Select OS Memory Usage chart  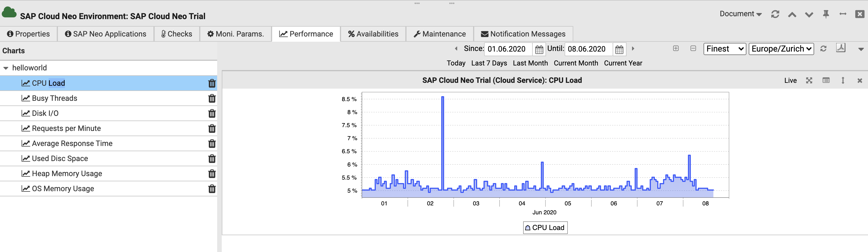coord(109,189)
